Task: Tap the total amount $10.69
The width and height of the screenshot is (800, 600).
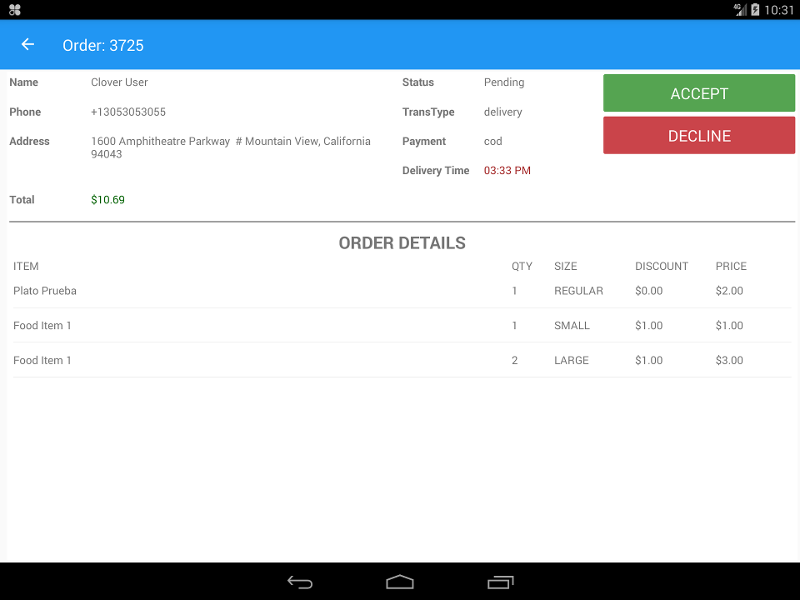Action: 108,199
